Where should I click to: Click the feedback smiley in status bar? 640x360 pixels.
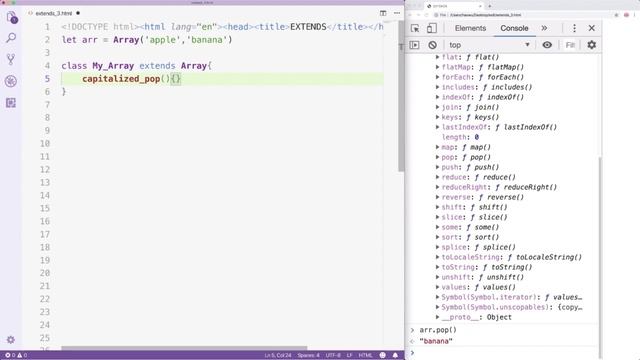pos(382,355)
